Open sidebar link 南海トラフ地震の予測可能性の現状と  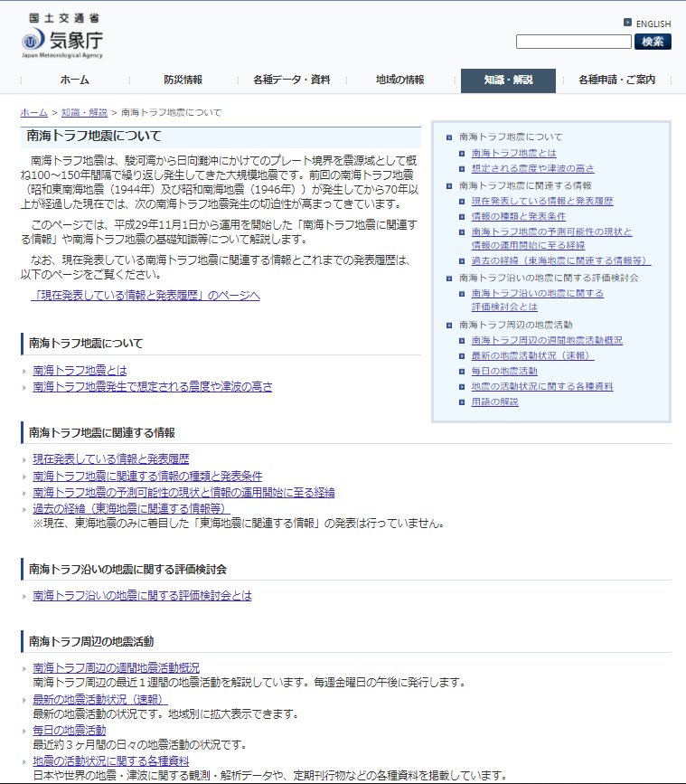(x=551, y=232)
